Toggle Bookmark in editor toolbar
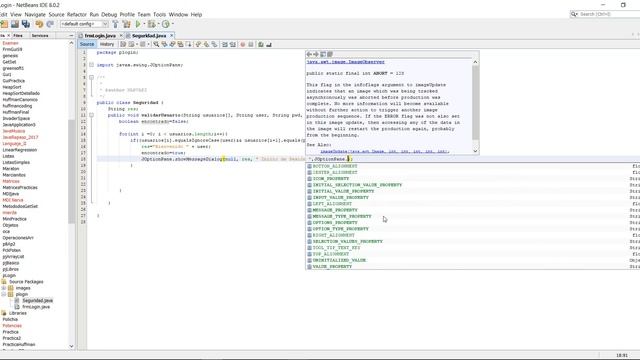Viewport: 640px width, 360px height. pos(214,44)
